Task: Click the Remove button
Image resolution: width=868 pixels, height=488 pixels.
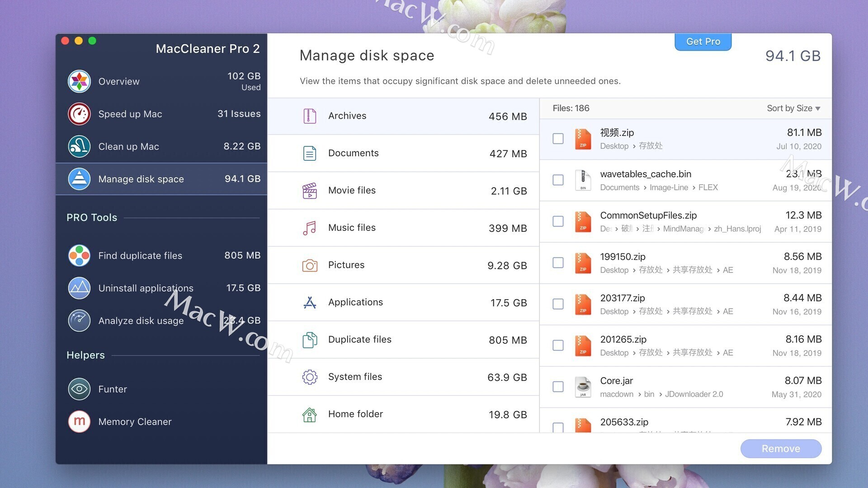Action: coord(781,449)
